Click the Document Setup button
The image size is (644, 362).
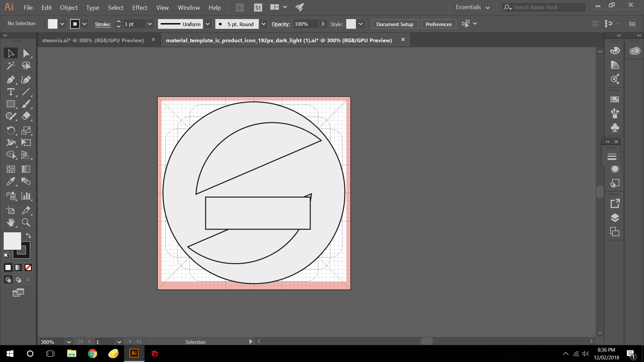click(x=394, y=24)
